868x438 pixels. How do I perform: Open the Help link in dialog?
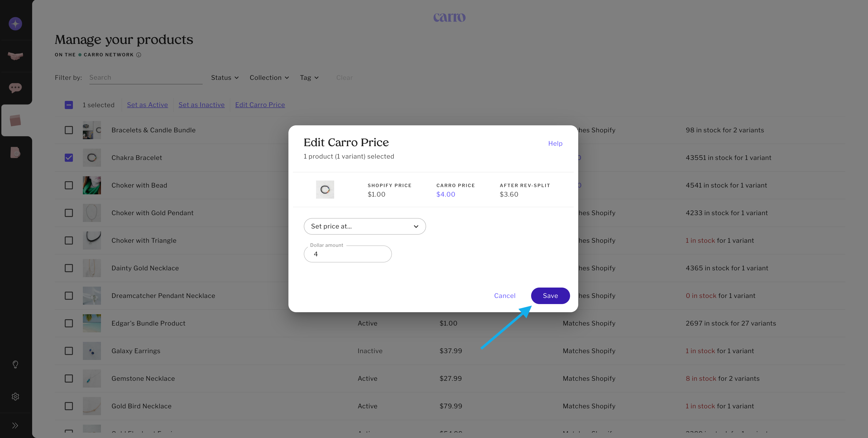point(555,143)
